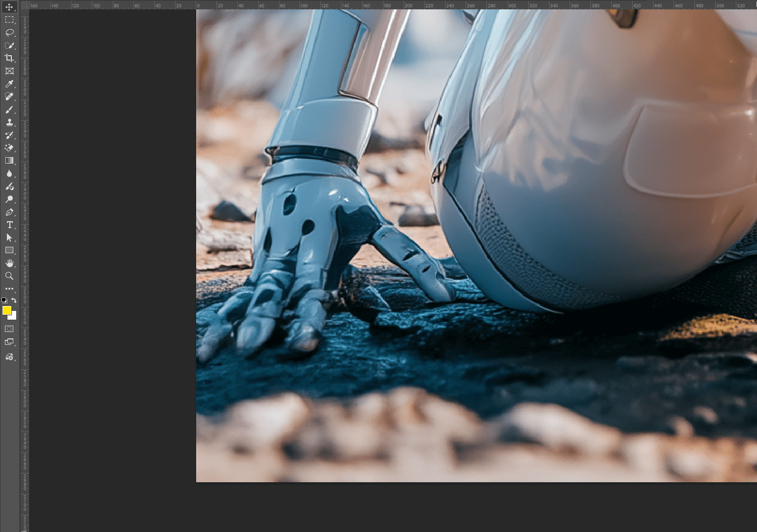
Task: Select the Eyedropper tool
Action: [9, 84]
